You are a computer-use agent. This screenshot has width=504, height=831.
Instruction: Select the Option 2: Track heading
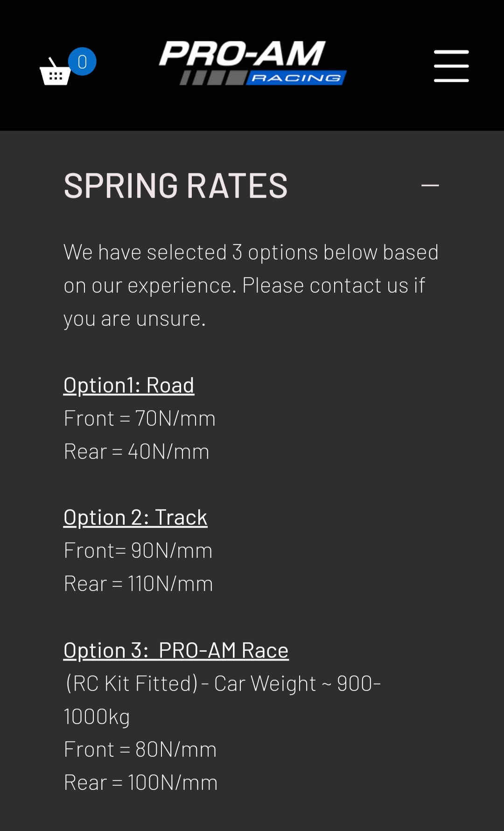pyautogui.click(x=135, y=517)
